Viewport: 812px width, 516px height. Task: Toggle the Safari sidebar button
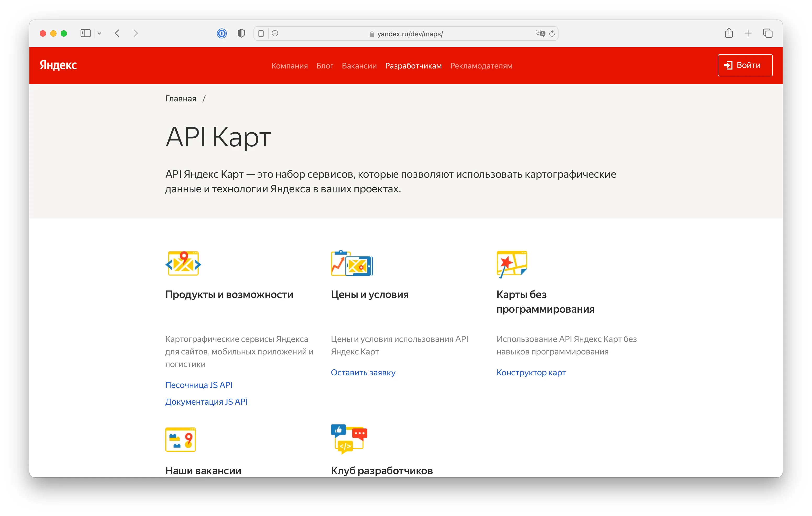point(85,33)
